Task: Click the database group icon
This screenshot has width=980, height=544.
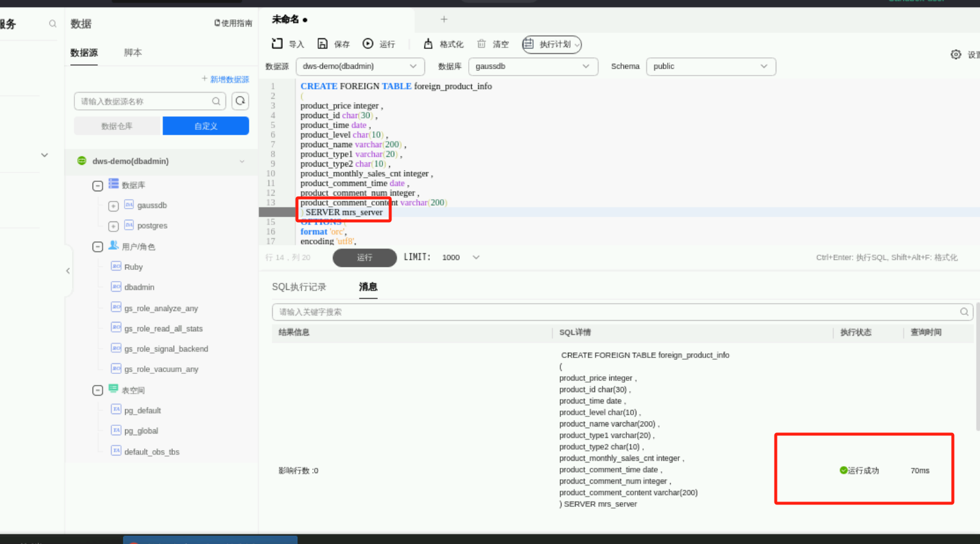Action: pos(113,184)
